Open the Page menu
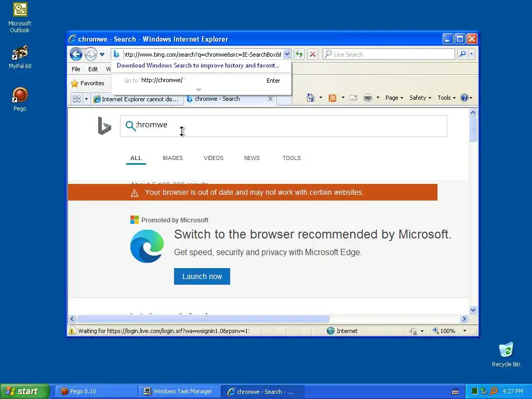 click(394, 98)
